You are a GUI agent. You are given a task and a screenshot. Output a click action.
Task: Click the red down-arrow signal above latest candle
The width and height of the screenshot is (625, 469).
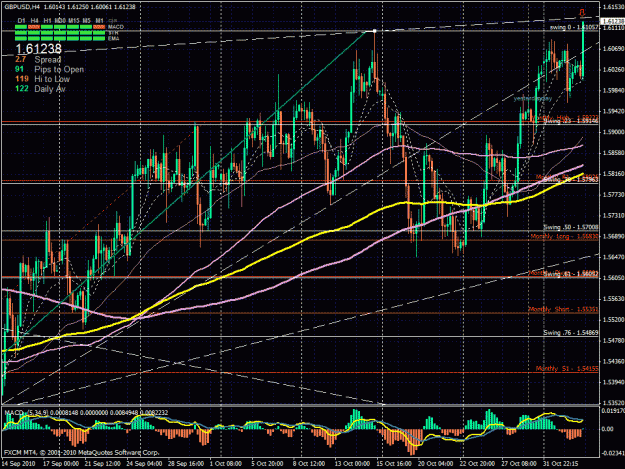[x=582, y=14]
